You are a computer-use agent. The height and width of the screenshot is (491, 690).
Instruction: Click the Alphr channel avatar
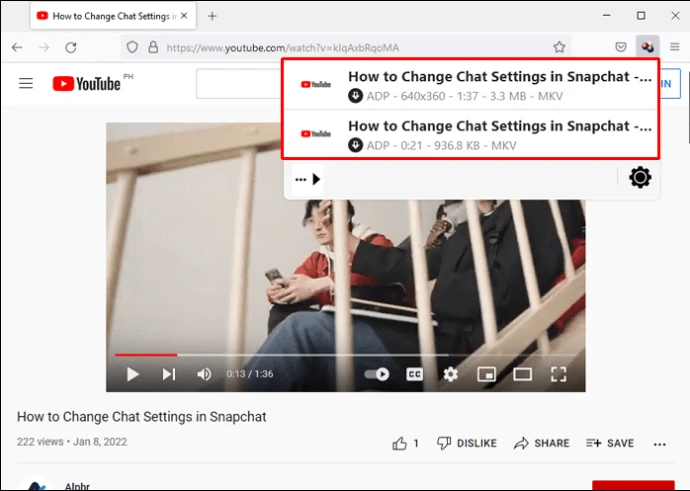pos(35,484)
